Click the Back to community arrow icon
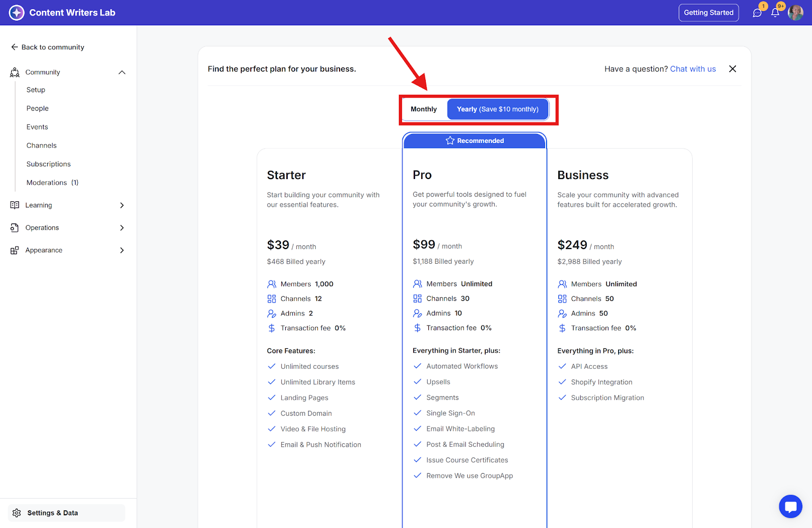 (14, 47)
